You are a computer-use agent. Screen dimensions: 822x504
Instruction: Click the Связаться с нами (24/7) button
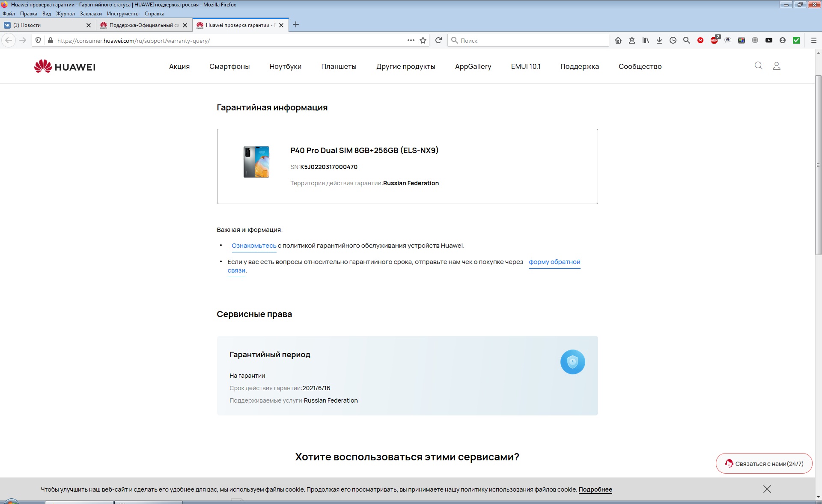point(764,463)
